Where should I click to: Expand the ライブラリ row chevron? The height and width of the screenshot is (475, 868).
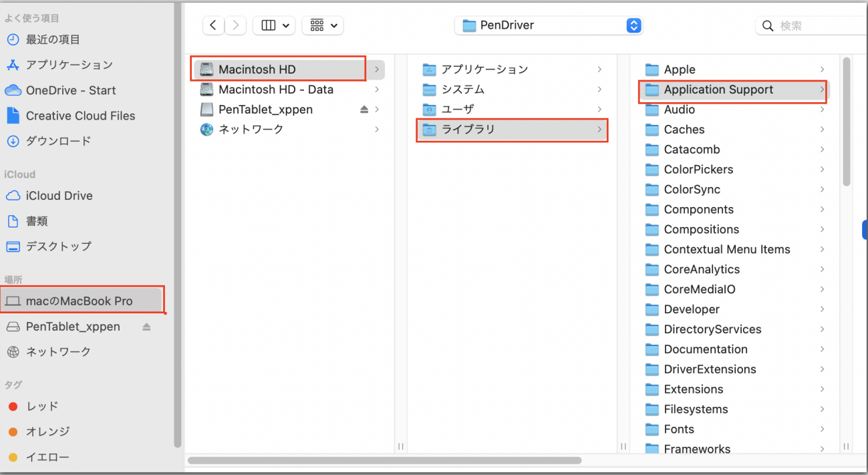coord(599,129)
